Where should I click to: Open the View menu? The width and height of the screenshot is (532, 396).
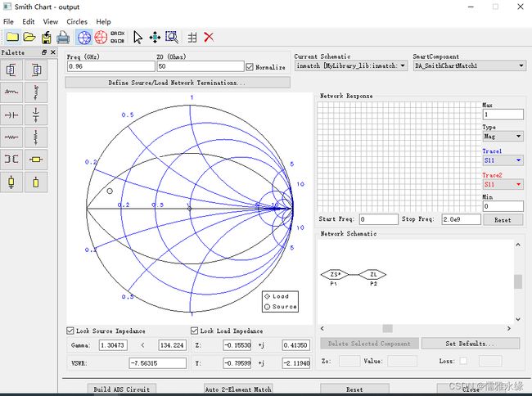[x=51, y=22]
